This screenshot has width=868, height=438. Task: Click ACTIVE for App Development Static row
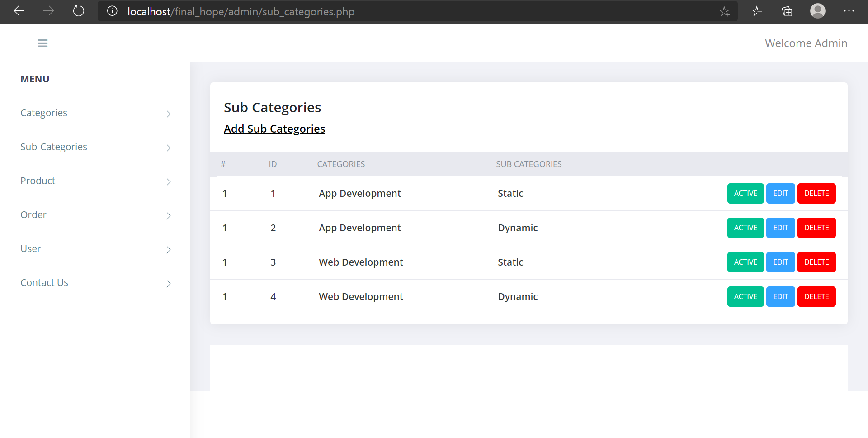(745, 194)
